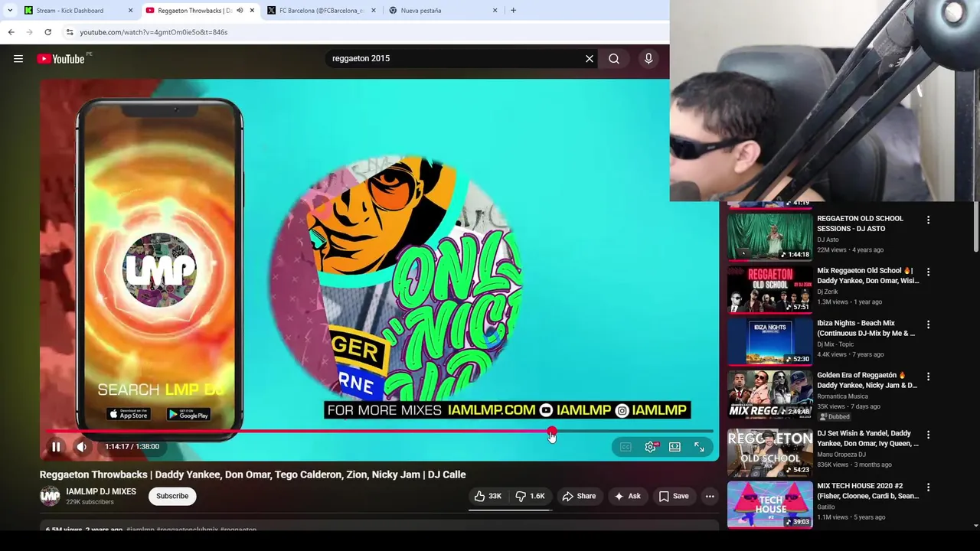Viewport: 980px width, 551px height.
Task: Close the Kick Dashboard tab
Action: [130, 11]
